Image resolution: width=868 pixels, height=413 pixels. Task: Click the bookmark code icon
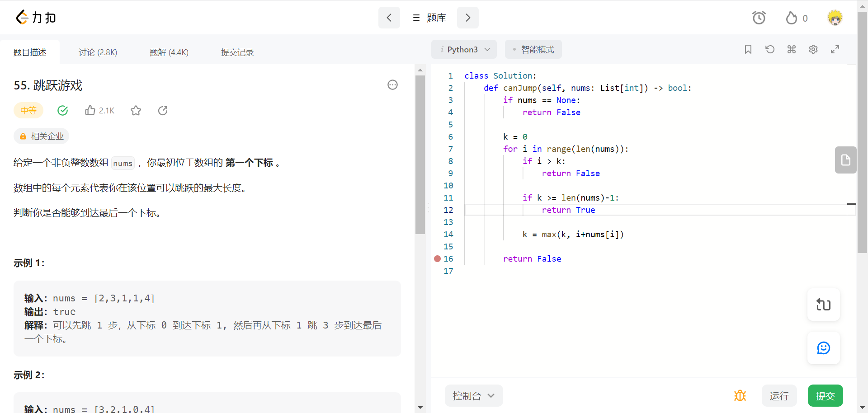coord(748,49)
